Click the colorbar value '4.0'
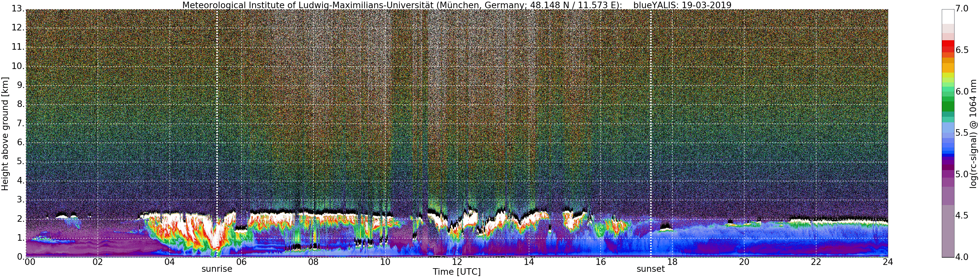The height and width of the screenshot is (278, 980). click(962, 257)
